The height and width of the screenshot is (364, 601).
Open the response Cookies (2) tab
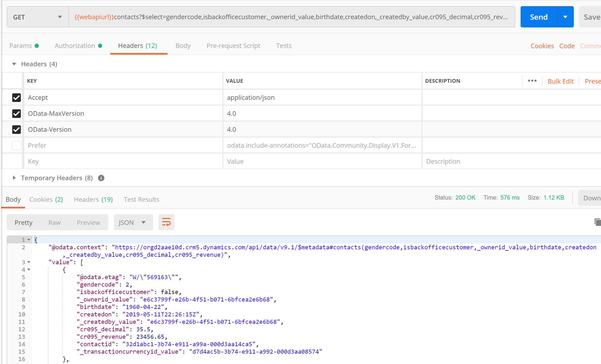(46, 200)
